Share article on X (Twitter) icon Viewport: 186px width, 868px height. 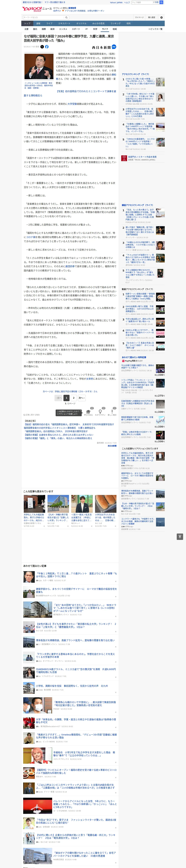tap(42, 47)
